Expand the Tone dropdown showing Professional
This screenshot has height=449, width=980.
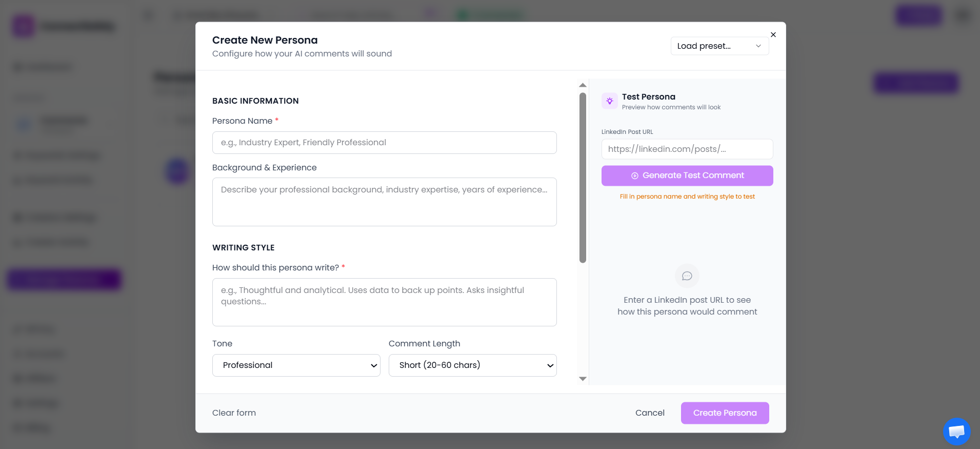click(296, 365)
